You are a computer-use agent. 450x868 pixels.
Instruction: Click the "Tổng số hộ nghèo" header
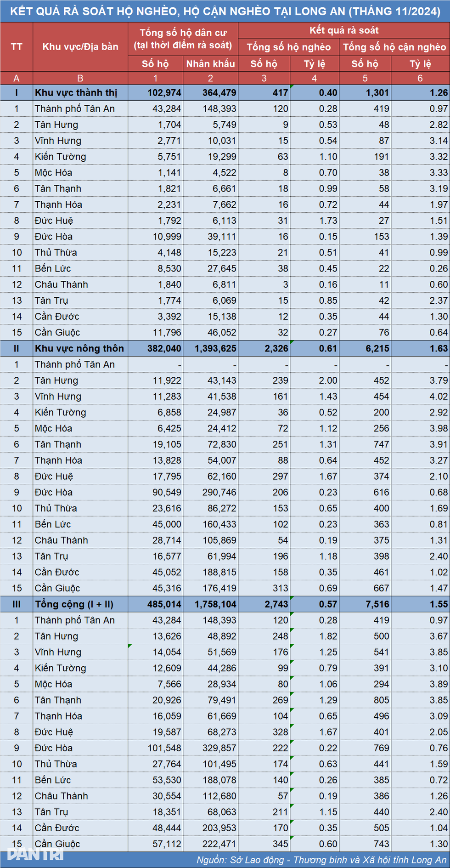288,47
